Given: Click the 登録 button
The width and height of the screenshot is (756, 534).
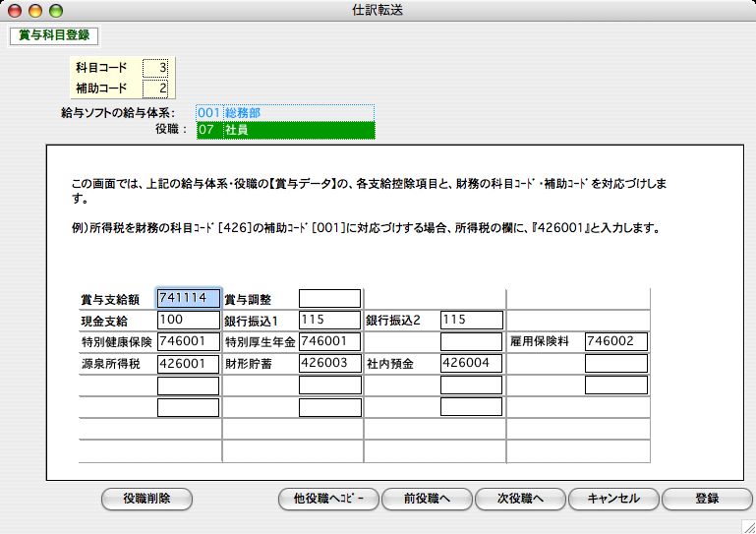Looking at the screenshot, I should 707,499.
